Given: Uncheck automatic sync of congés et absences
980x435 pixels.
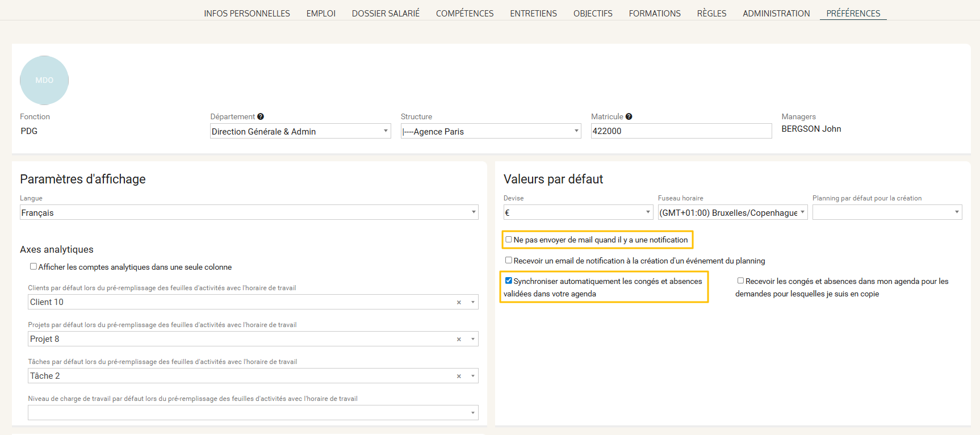Looking at the screenshot, I should [x=509, y=281].
